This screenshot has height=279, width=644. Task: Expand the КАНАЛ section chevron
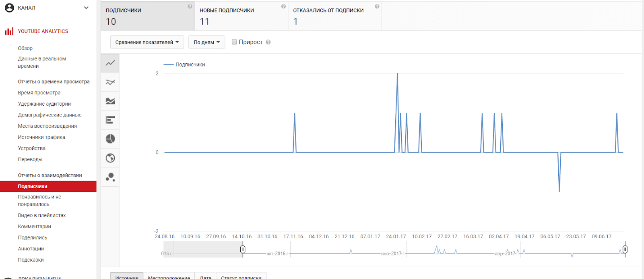(x=86, y=8)
